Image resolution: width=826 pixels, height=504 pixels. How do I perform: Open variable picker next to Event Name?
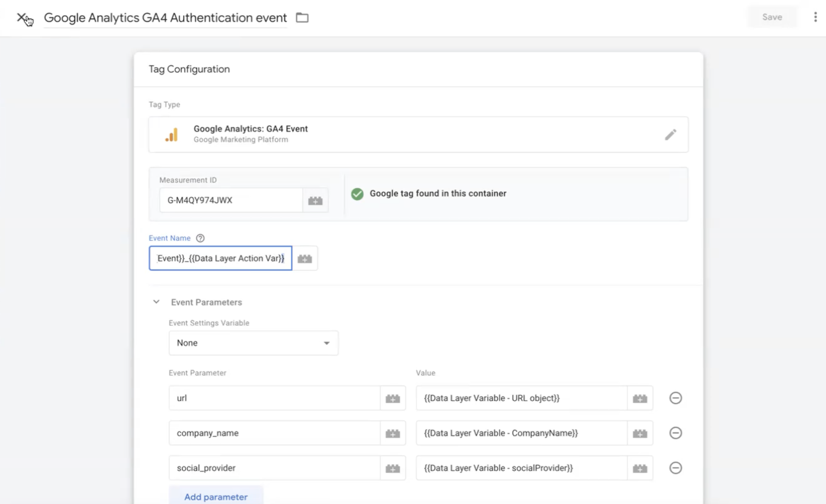tap(305, 258)
